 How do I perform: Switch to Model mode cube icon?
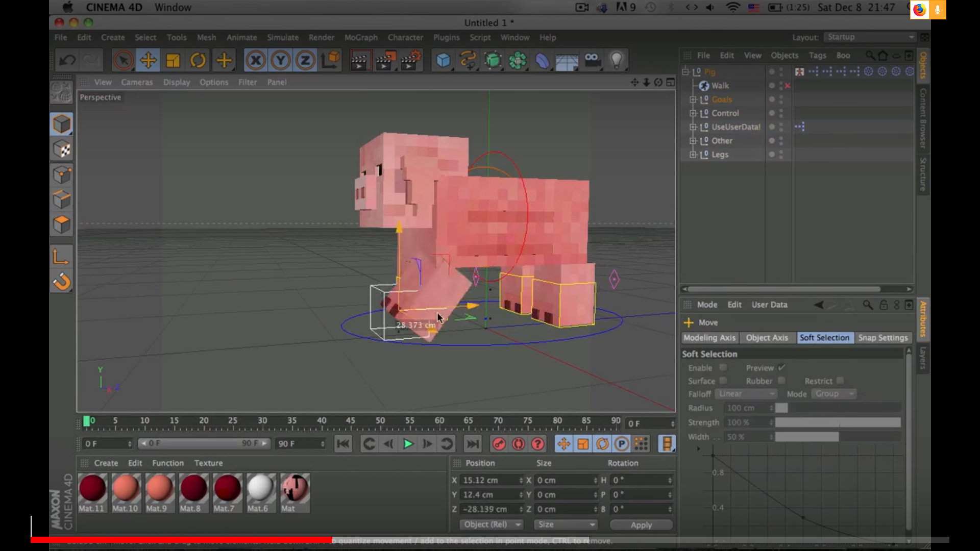pyautogui.click(x=62, y=124)
